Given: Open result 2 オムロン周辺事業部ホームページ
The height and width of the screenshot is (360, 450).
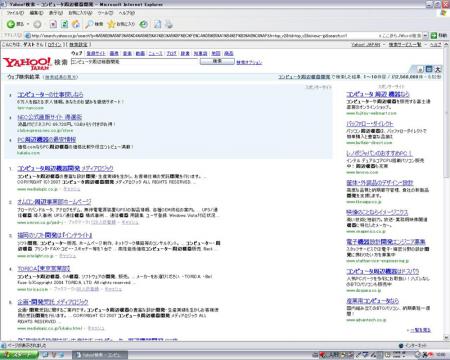Looking at the screenshot, I should point(54,202).
